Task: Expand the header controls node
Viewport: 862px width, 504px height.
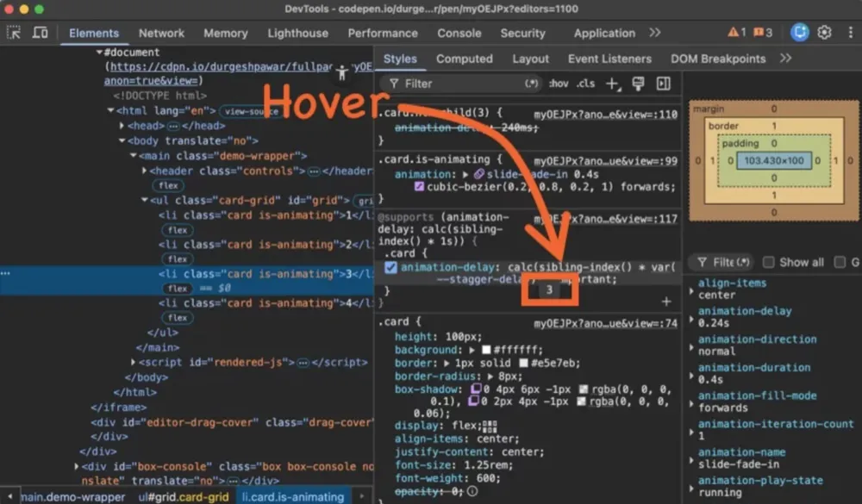Action: pyautogui.click(x=144, y=171)
